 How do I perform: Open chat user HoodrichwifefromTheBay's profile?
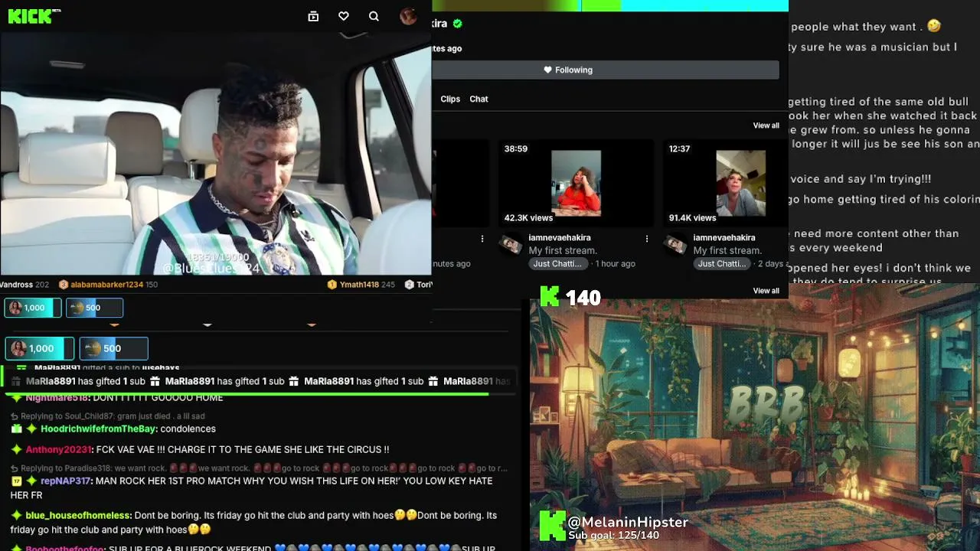98,429
